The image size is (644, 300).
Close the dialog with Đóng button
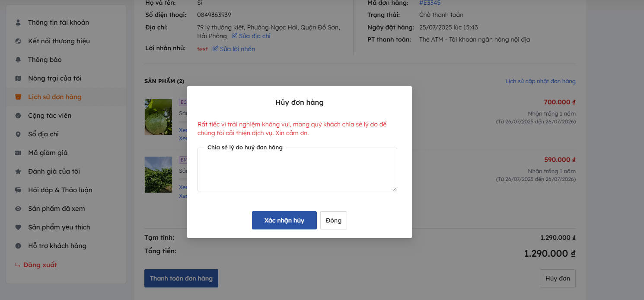(333, 220)
